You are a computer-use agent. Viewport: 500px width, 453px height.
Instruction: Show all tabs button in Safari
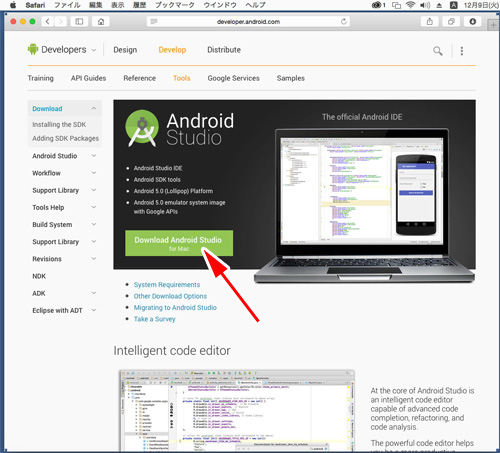tap(451, 22)
